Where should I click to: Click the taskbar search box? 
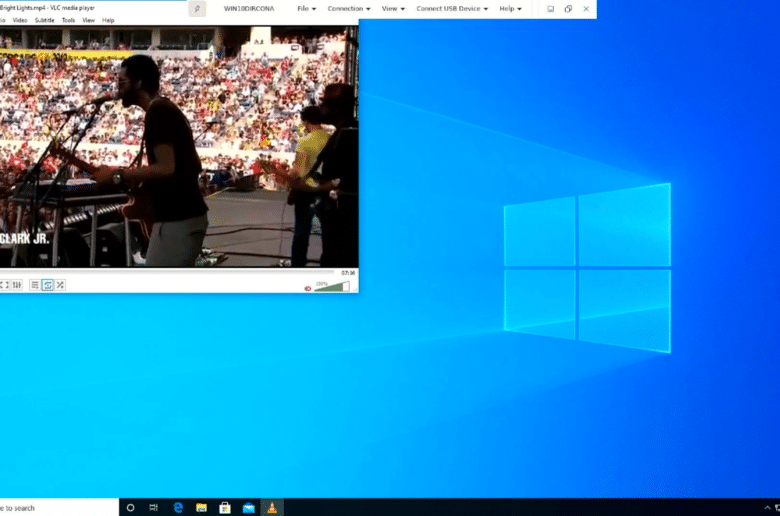(59, 508)
